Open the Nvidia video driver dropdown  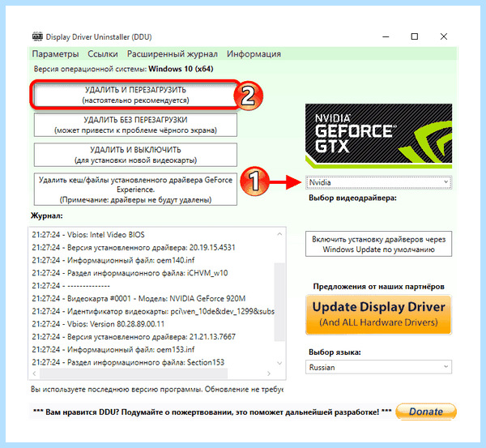378,182
